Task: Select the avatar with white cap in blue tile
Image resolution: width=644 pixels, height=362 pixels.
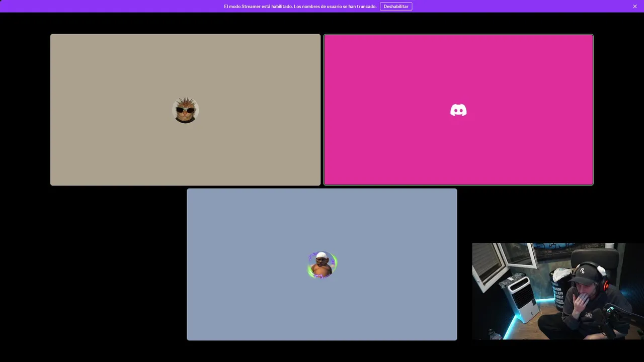Action: [322, 264]
